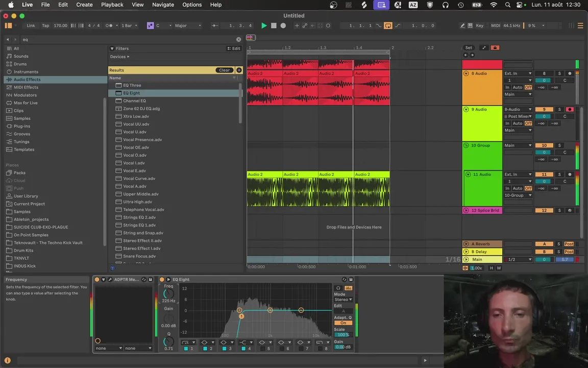Enable EQ Eight audition headphone icon
588x368 pixels.
[x=338, y=288]
